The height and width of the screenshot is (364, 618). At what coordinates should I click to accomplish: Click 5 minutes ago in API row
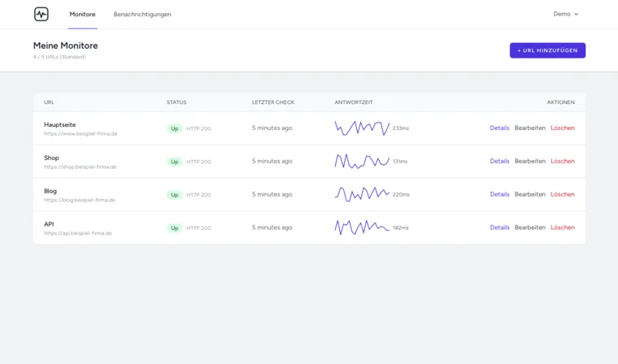tap(272, 227)
